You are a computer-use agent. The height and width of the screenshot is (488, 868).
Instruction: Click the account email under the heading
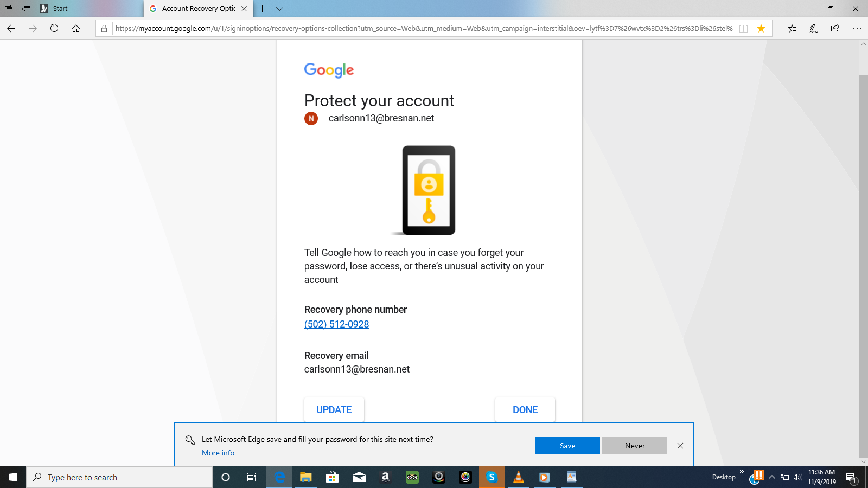tap(381, 118)
